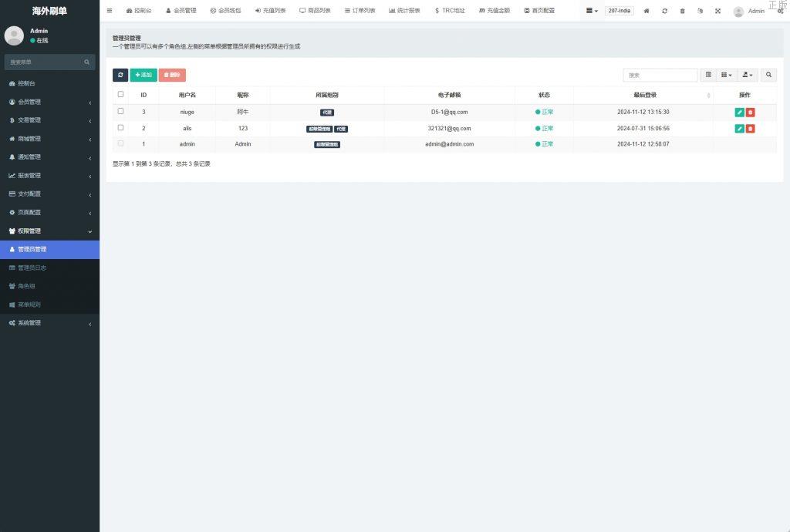Viewport: 790px width, 532px height.
Task: Toggle the sidebar hamburger menu icon
Action: [110, 11]
